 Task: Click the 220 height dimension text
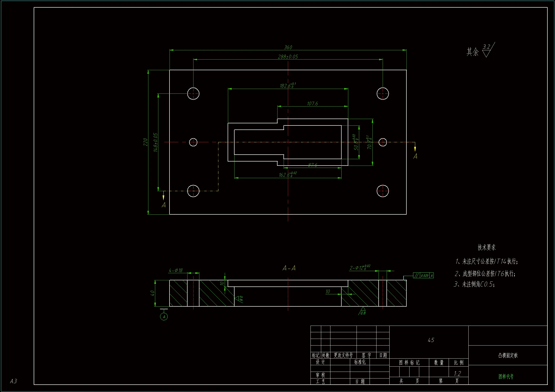coord(145,142)
